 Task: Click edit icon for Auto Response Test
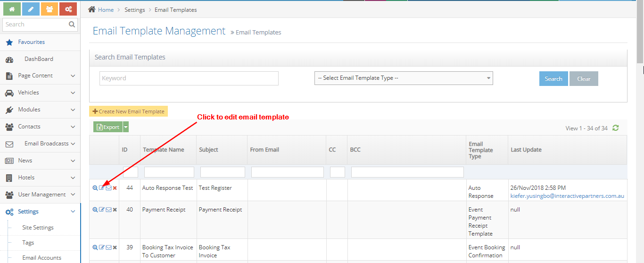(x=101, y=188)
